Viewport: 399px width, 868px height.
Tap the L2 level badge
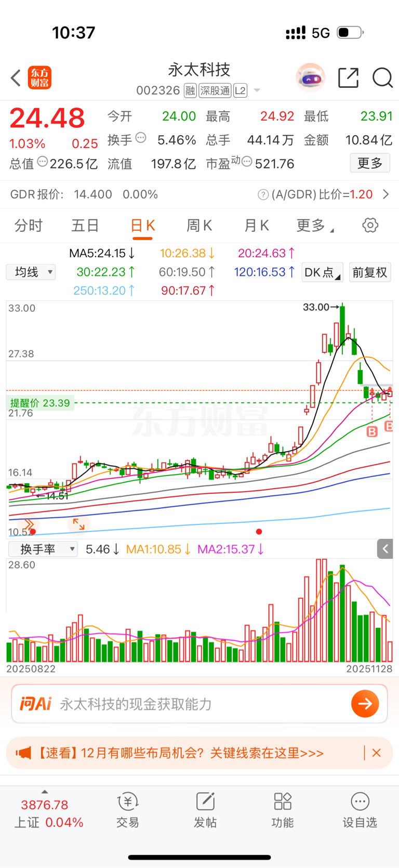pyautogui.click(x=240, y=91)
